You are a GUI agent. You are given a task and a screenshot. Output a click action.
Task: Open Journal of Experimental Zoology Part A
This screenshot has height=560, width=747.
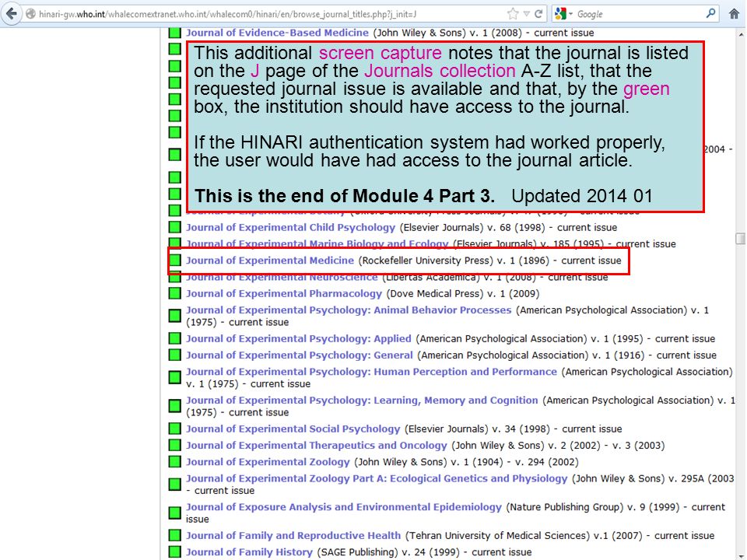377,478
